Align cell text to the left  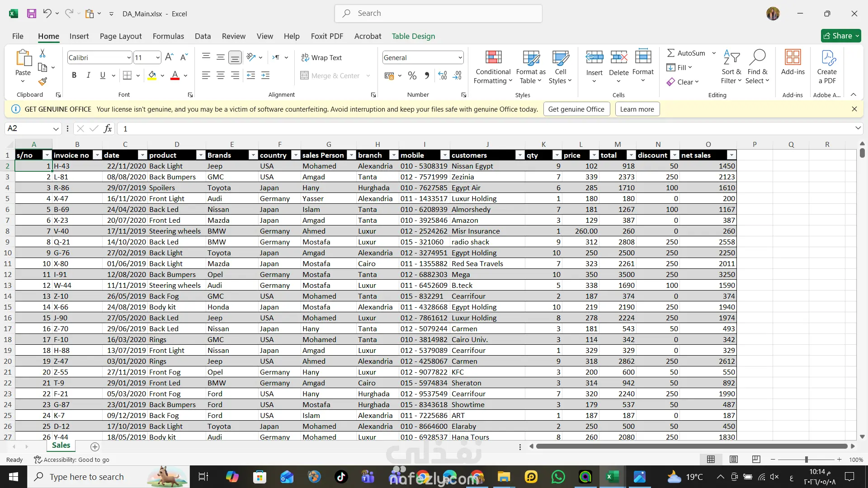click(x=206, y=75)
